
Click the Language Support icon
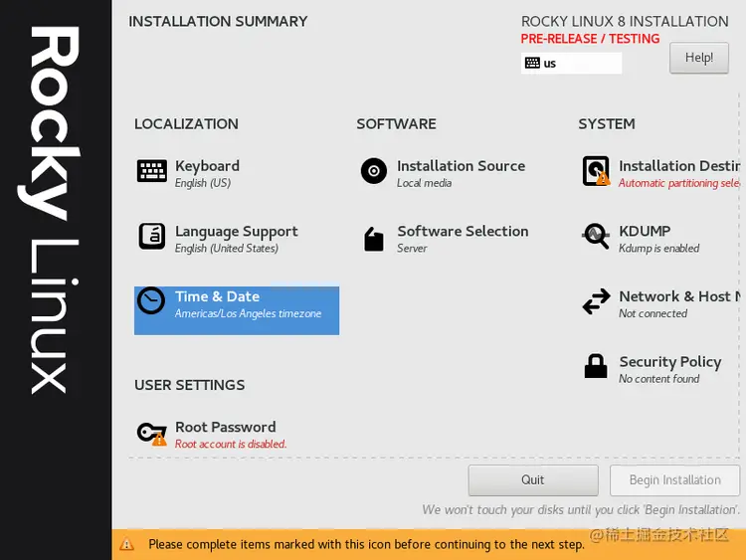[x=152, y=236]
